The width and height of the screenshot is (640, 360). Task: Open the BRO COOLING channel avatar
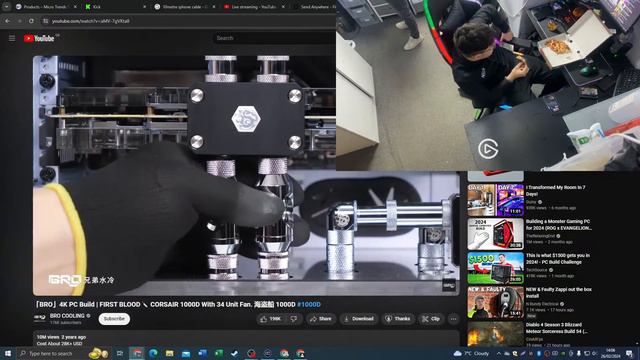tap(40, 318)
